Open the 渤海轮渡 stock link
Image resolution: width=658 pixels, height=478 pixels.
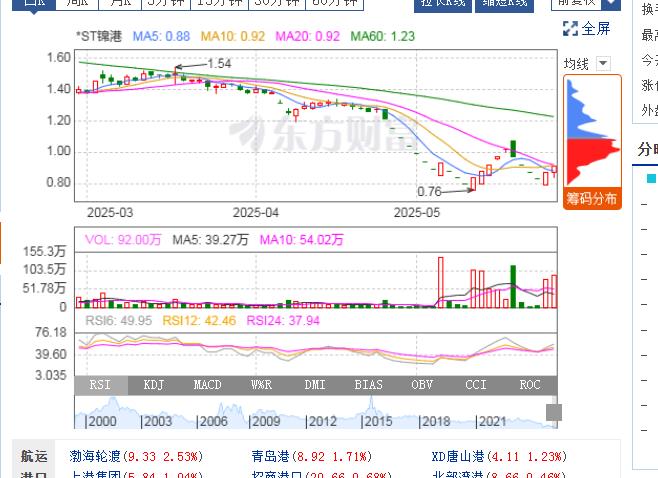click(95, 456)
